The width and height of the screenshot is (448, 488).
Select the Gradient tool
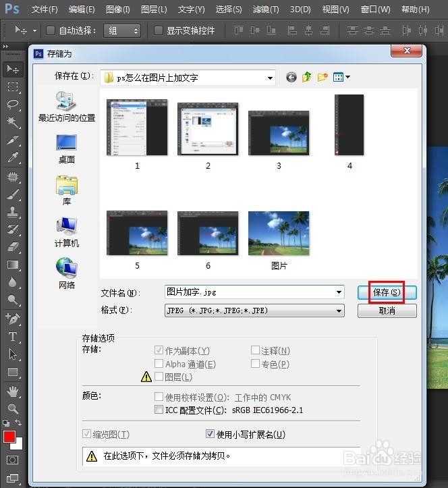tap(13, 265)
